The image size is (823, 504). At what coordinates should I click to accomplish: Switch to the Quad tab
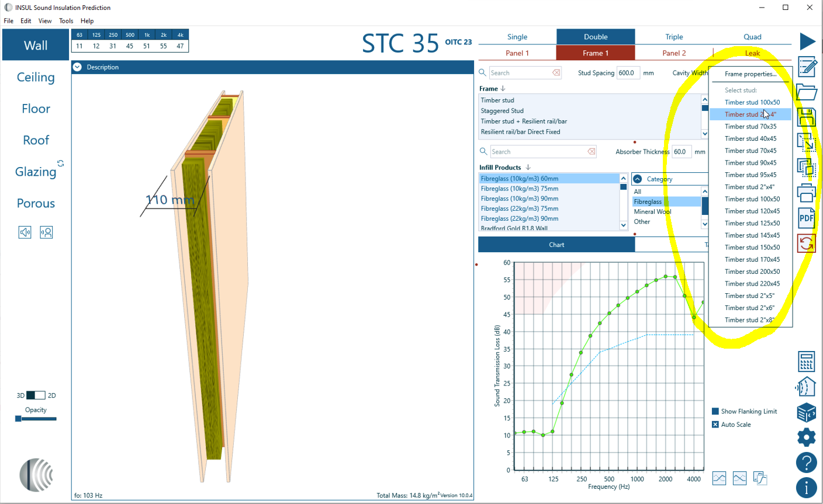pos(752,37)
